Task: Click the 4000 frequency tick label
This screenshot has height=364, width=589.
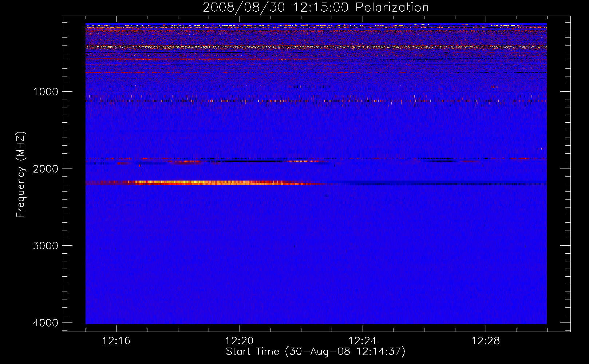Action: [46, 323]
